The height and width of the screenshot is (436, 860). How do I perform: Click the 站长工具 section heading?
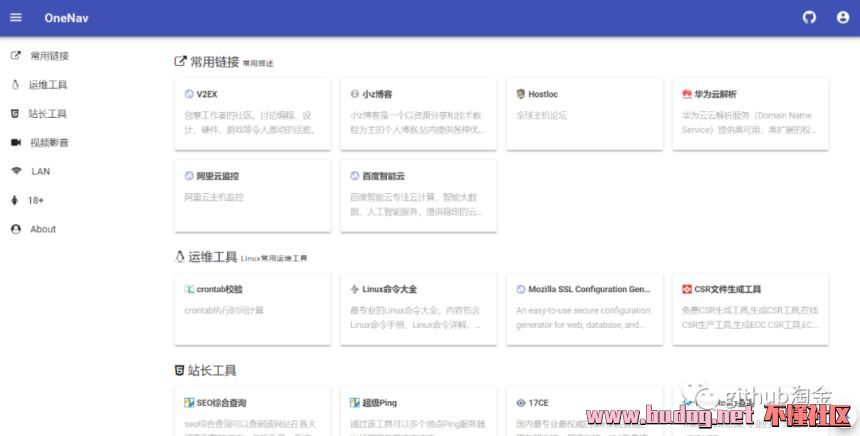tap(212, 371)
